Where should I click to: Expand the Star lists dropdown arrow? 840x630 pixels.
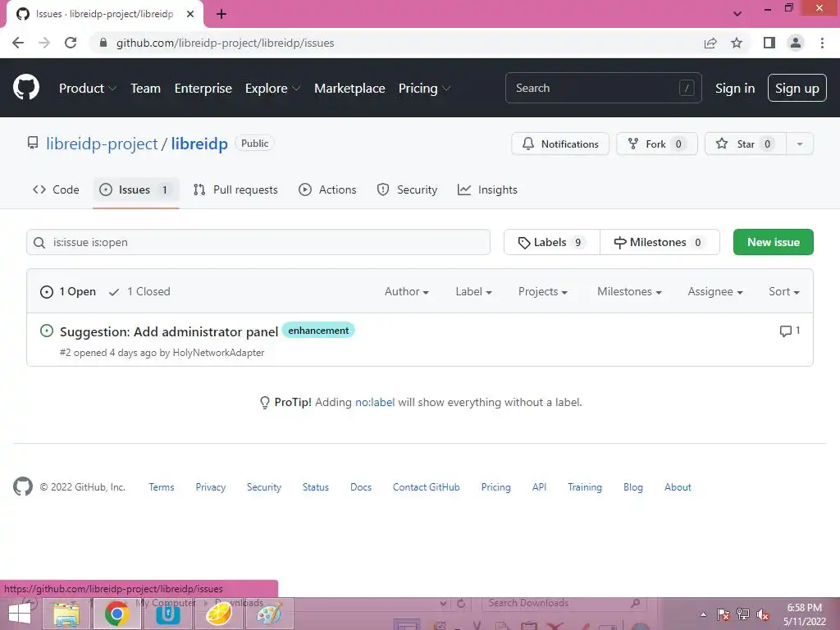pos(799,144)
